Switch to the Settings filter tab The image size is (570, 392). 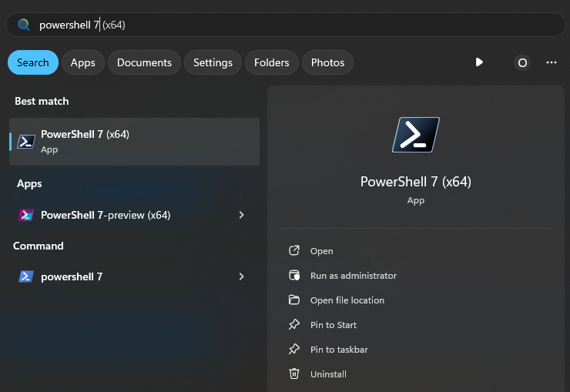tap(213, 62)
